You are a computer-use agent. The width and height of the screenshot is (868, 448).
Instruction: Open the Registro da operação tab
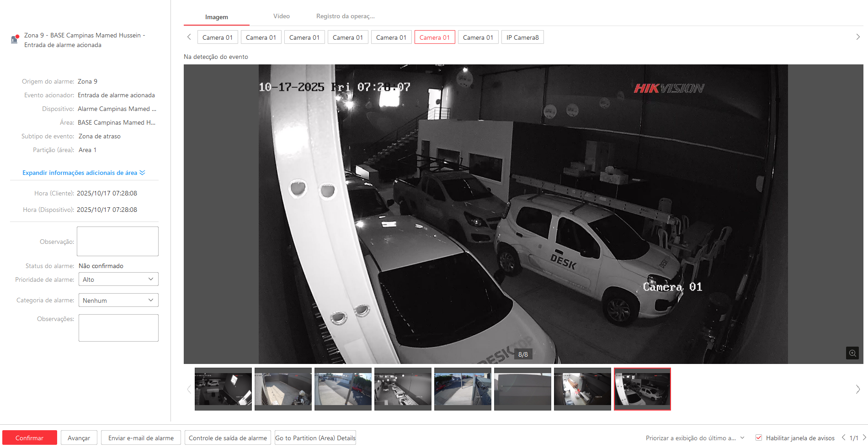345,16
